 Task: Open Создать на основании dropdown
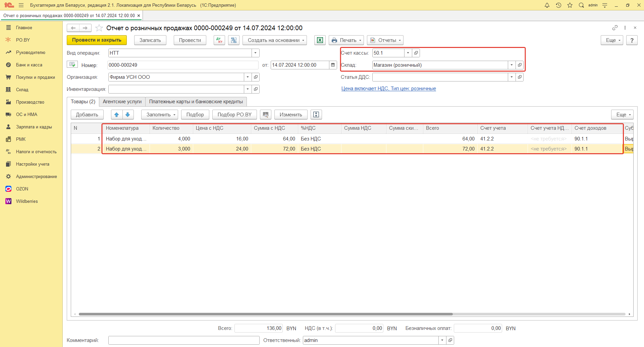pyautogui.click(x=275, y=40)
